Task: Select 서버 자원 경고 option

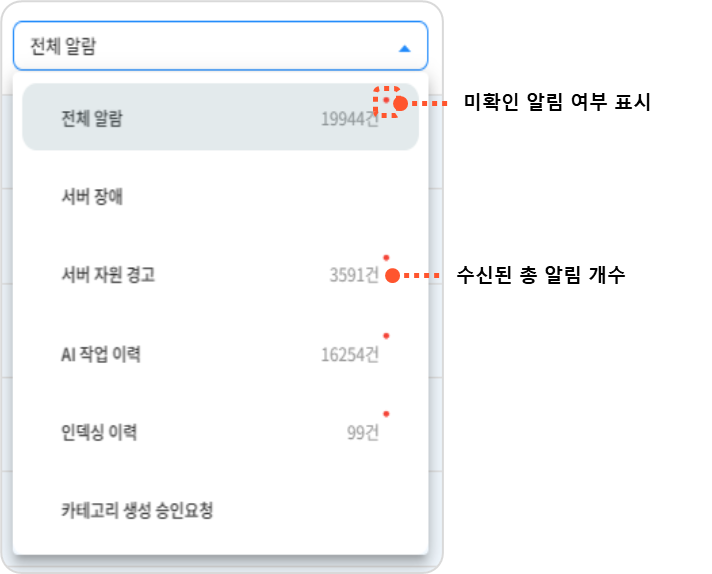Action: point(220,275)
